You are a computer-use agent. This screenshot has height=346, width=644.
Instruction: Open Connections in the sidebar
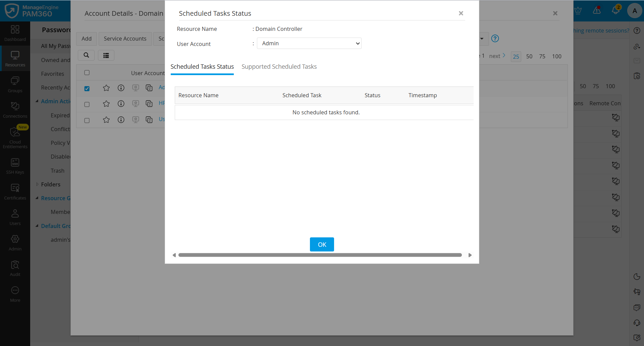click(x=15, y=110)
